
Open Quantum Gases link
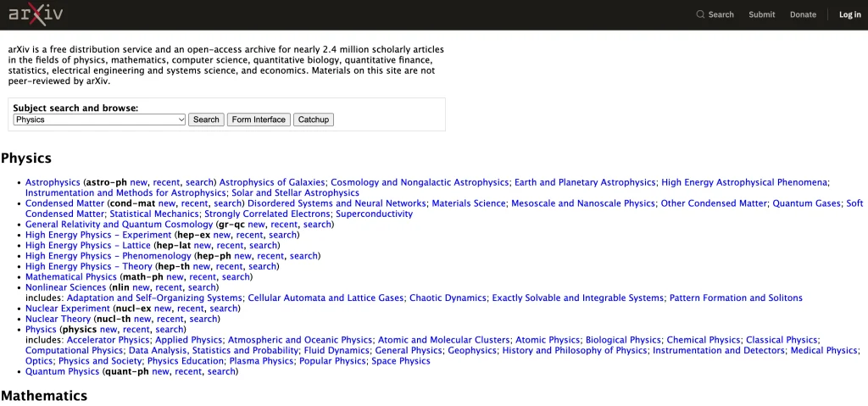(807, 203)
